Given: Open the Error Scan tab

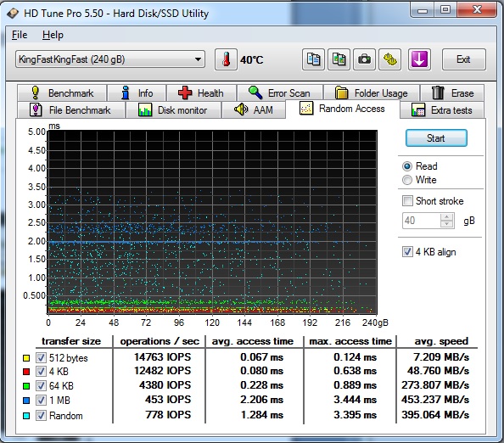Looking at the screenshot, I should pyautogui.click(x=280, y=93).
